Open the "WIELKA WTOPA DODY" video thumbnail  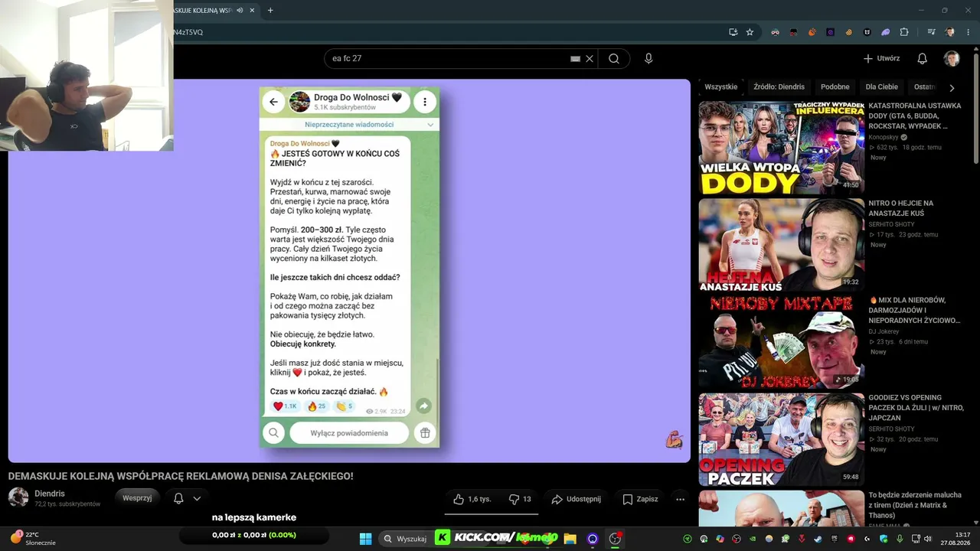click(781, 148)
